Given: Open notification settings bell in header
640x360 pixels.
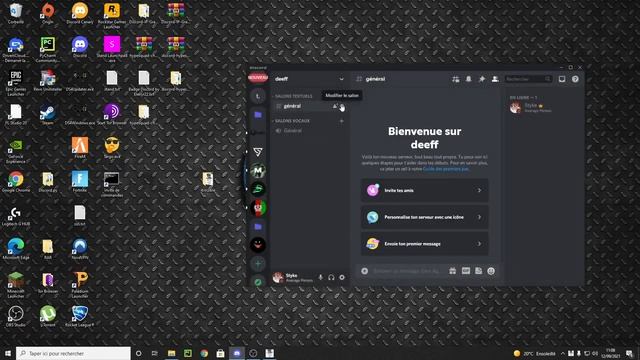Looking at the screenshot, I should (x=469, y=79).
